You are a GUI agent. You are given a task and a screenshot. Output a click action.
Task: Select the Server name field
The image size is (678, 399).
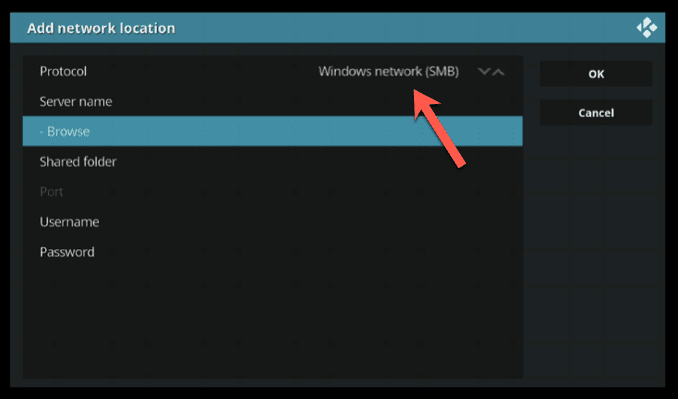point(272,101)
